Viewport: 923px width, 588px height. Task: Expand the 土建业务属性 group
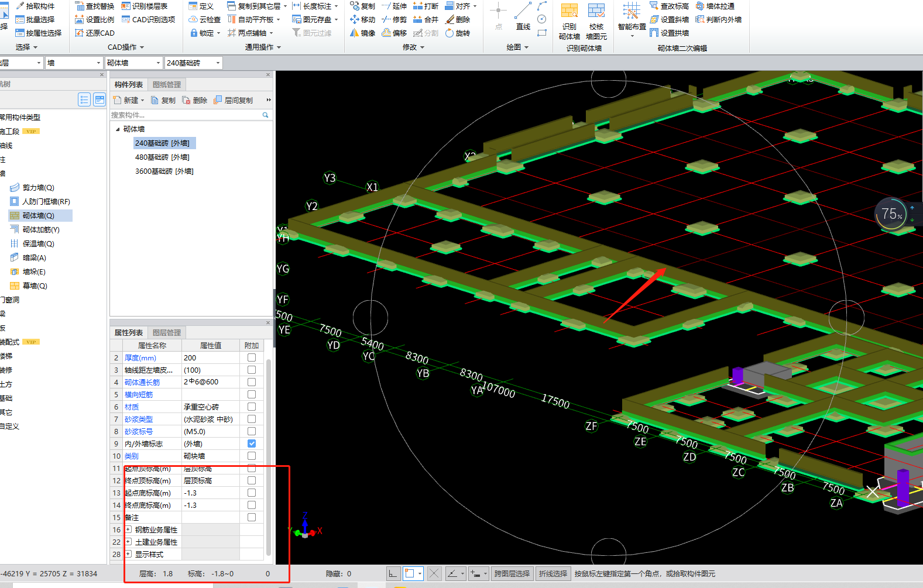click(128, 542)
